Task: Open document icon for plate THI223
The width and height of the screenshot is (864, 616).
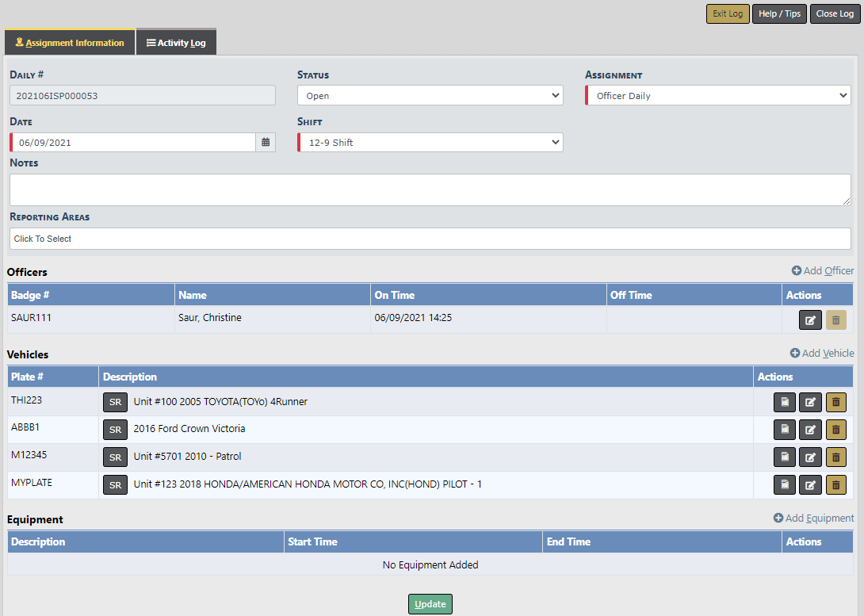Action: point(784,403)
